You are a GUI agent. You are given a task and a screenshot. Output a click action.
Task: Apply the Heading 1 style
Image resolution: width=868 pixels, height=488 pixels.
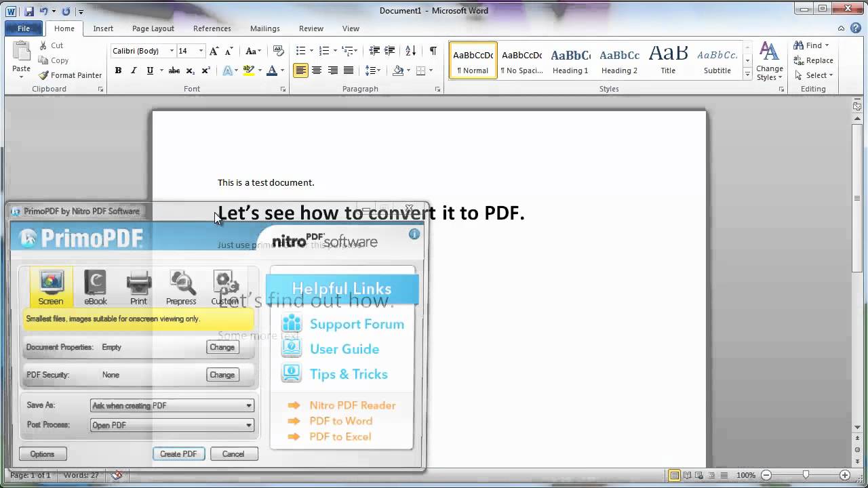click(570, 60)
